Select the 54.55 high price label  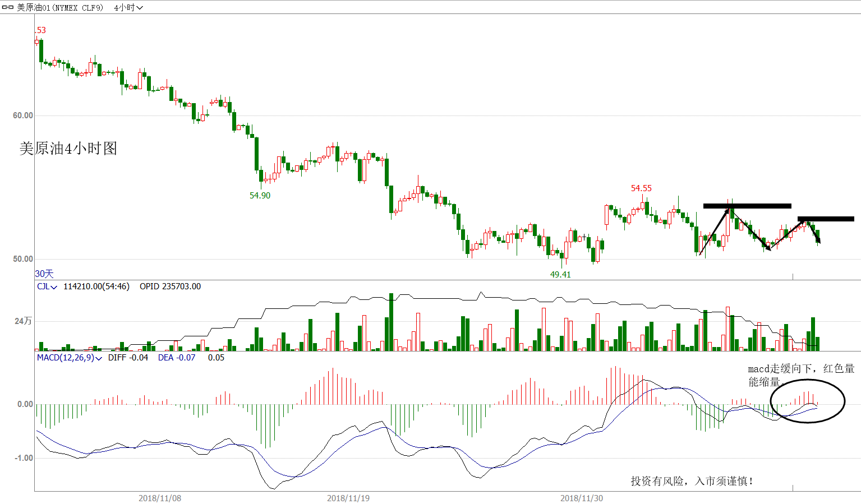point(641,188)
